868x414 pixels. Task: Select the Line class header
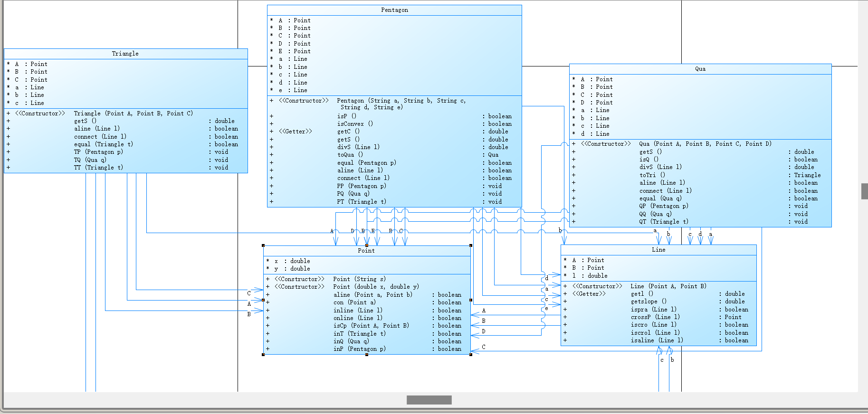pos(658,250)
